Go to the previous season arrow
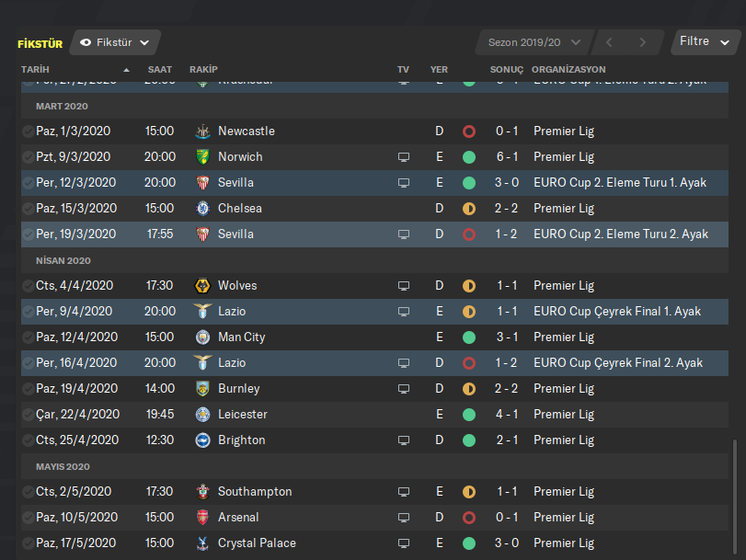 click(x=609, y=42)
